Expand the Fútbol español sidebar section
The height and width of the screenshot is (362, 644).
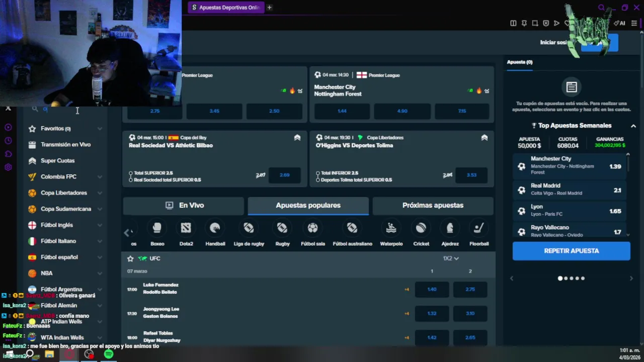pos(100,257)
